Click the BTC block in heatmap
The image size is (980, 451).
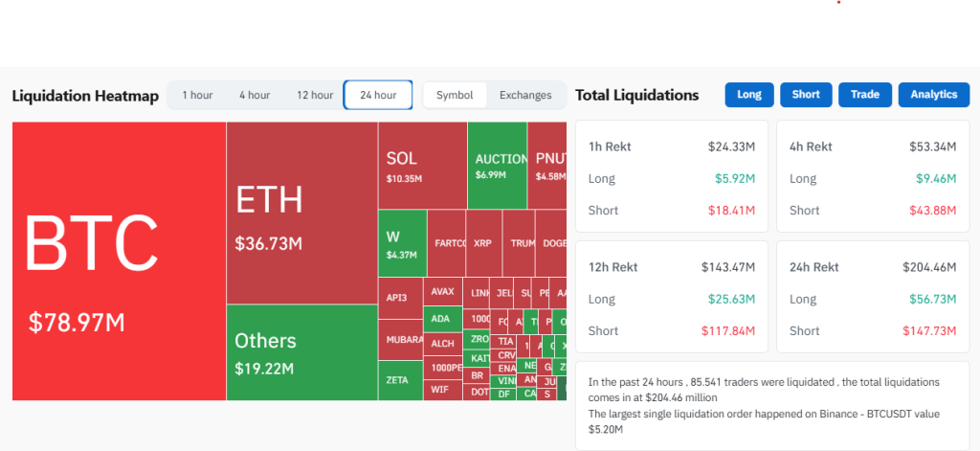click(119, 260)
